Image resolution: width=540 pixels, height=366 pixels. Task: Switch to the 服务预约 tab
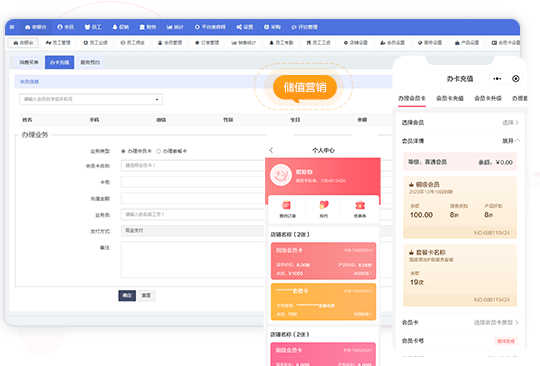tap(90, 62)
